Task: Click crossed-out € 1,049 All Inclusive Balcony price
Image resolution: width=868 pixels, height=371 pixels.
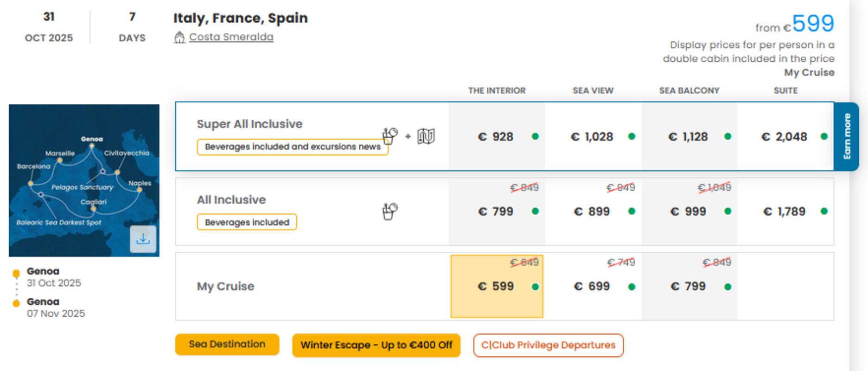Action: coord(715,187)
